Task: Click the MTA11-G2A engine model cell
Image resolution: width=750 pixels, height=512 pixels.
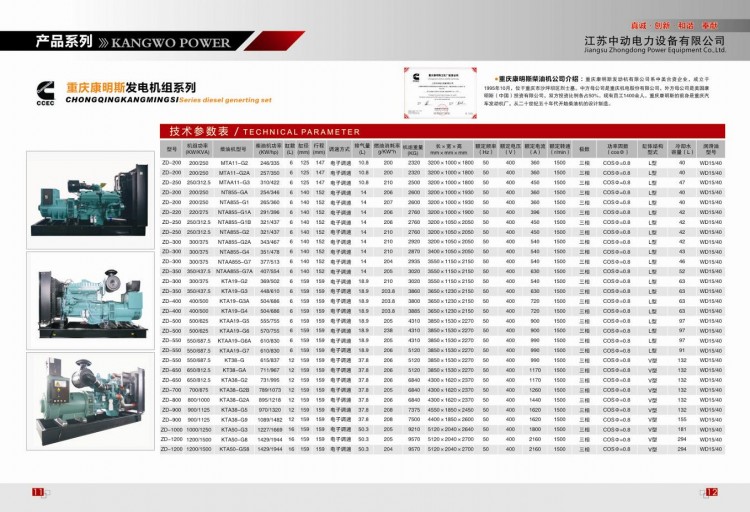Action: point(234,173)
